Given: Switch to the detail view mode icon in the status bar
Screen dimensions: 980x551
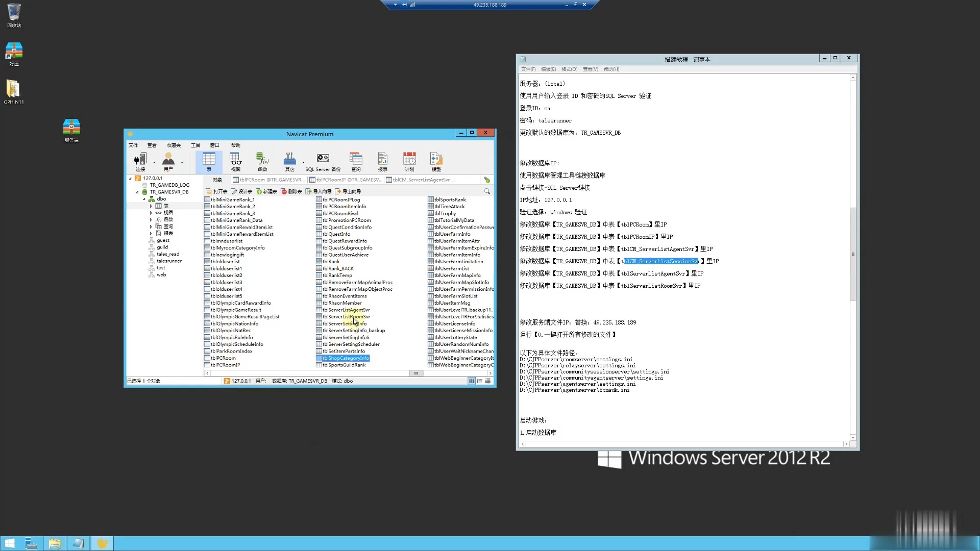Looking at the screenshot, I should 480,381.
